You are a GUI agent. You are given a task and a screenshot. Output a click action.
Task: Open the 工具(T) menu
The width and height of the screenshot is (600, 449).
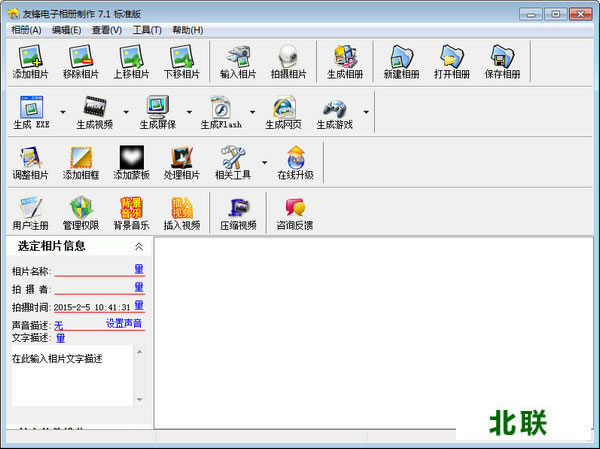tap(147, 30)
